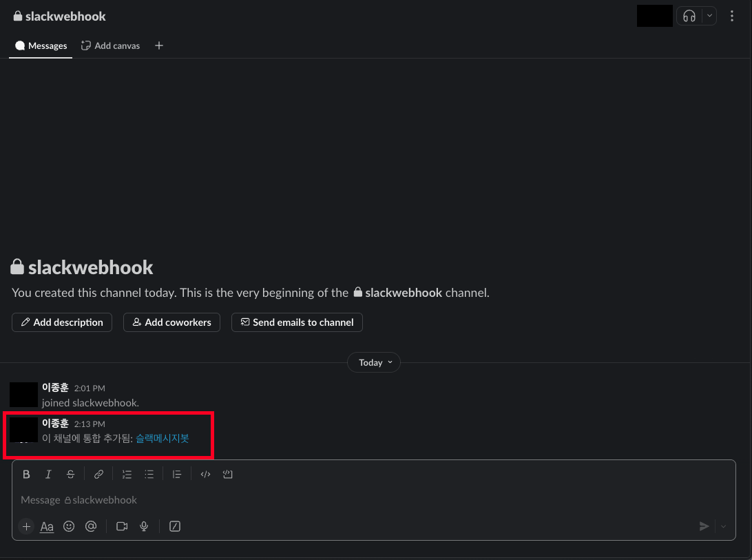Click the Add coworkers button
752x560 pixels.
click(171, 322)
